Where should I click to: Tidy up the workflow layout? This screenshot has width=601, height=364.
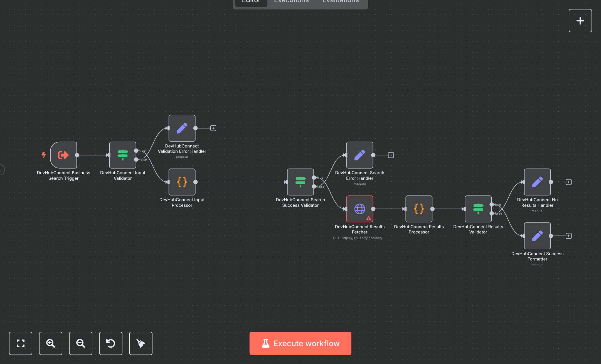point(141,343)
